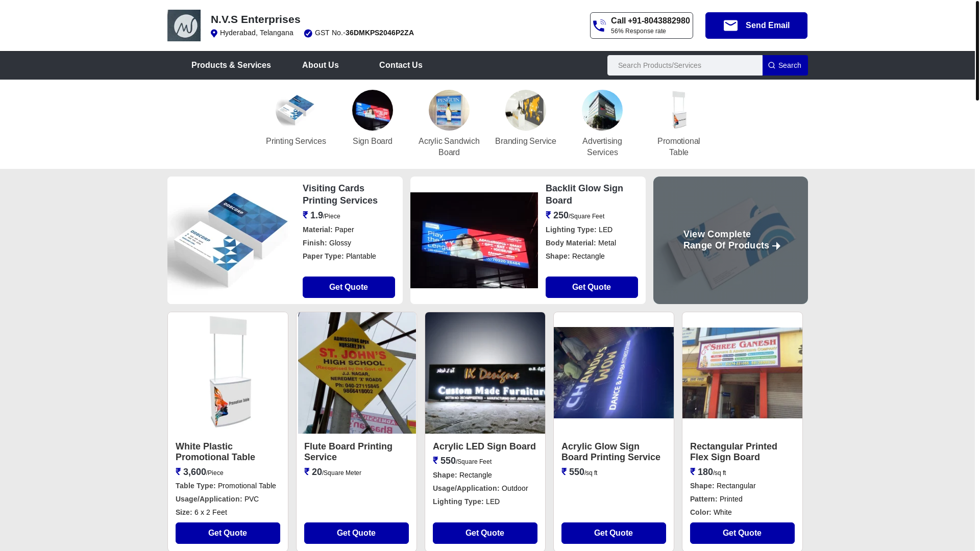The image size is (980, 551).
Task: Click the Promotional Table category icon
Action: click(x=679, y=110)
